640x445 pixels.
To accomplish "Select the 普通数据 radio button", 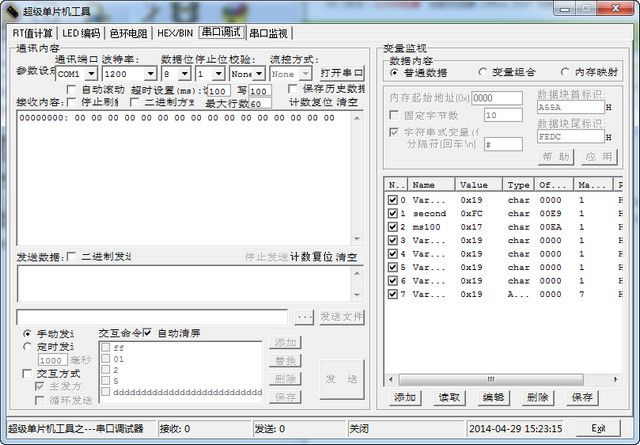I will pyautogui.click(x=394, y=72).
